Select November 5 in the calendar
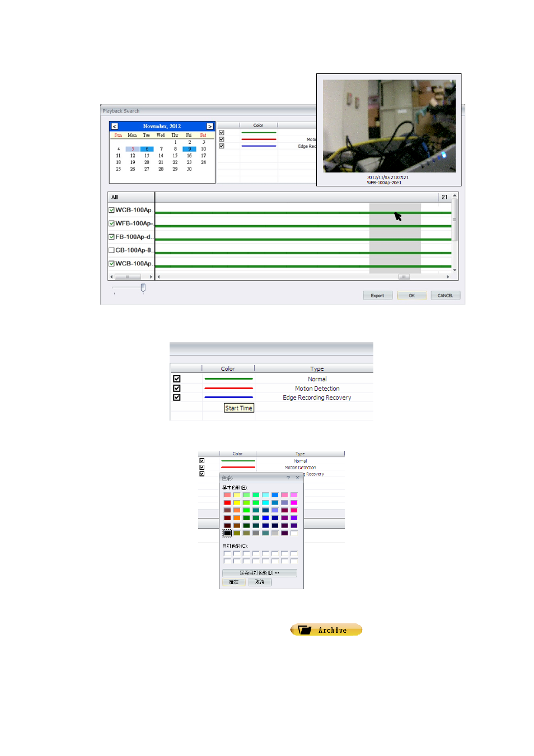Viewport: 534px width, 756px height. [133, 149]
